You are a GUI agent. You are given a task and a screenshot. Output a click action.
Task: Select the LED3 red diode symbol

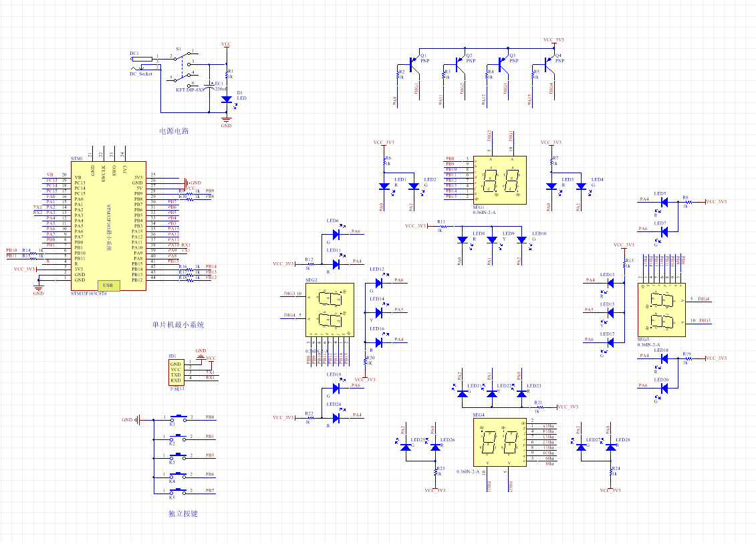point(551,187)
